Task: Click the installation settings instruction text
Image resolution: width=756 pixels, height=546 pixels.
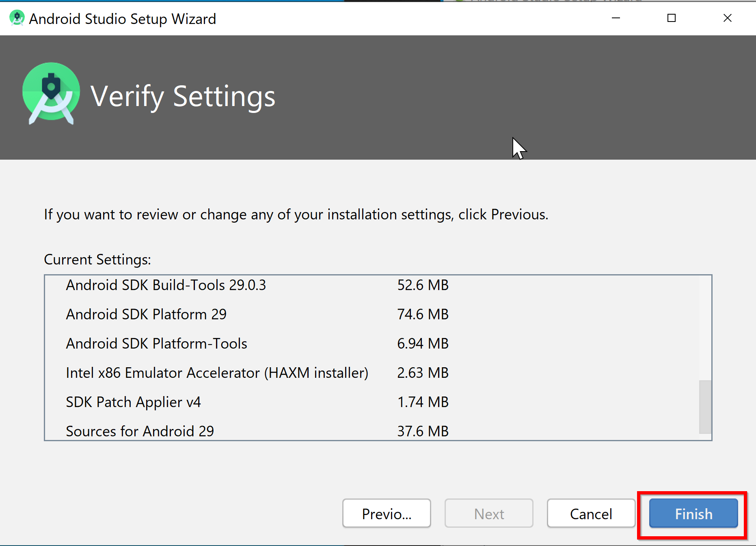Action: 296,214
